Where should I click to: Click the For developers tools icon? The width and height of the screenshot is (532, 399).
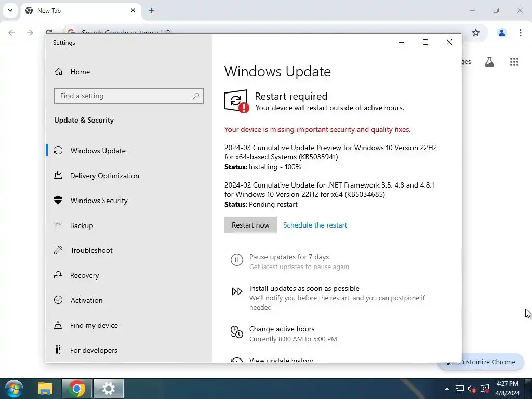(58, 350)
